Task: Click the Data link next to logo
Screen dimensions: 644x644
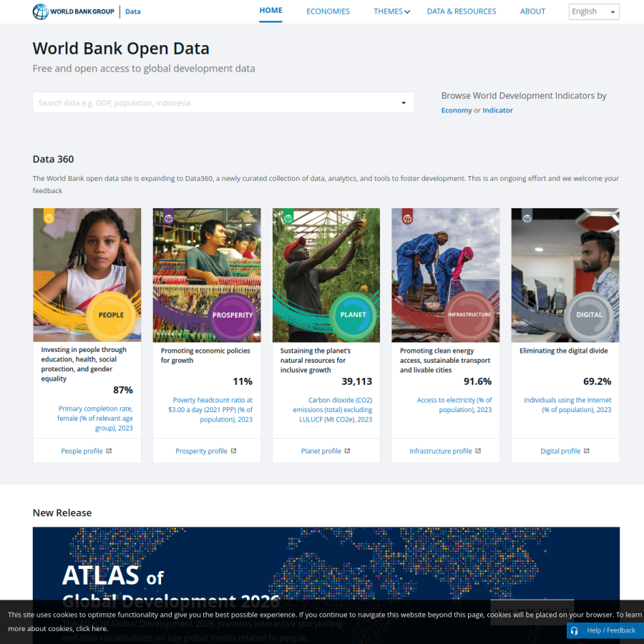Action: coord(132,11)
